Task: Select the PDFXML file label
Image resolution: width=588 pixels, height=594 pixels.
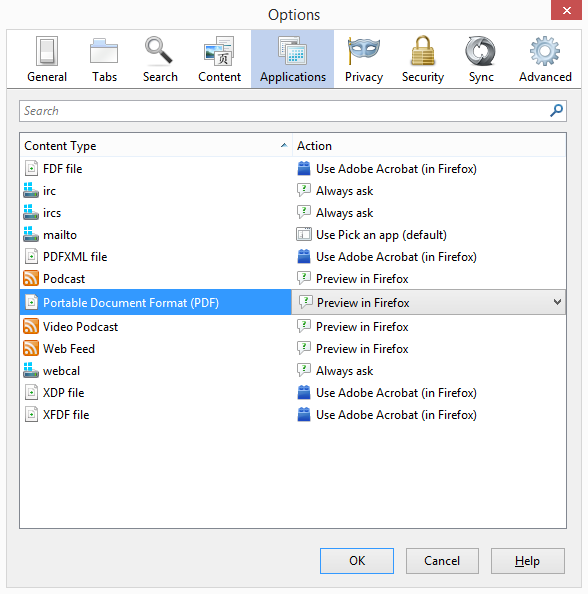Action: click(75, 256)
